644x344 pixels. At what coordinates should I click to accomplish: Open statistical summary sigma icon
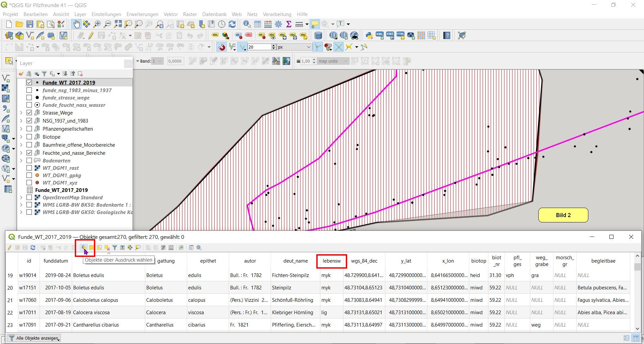(x=288, y=24)
